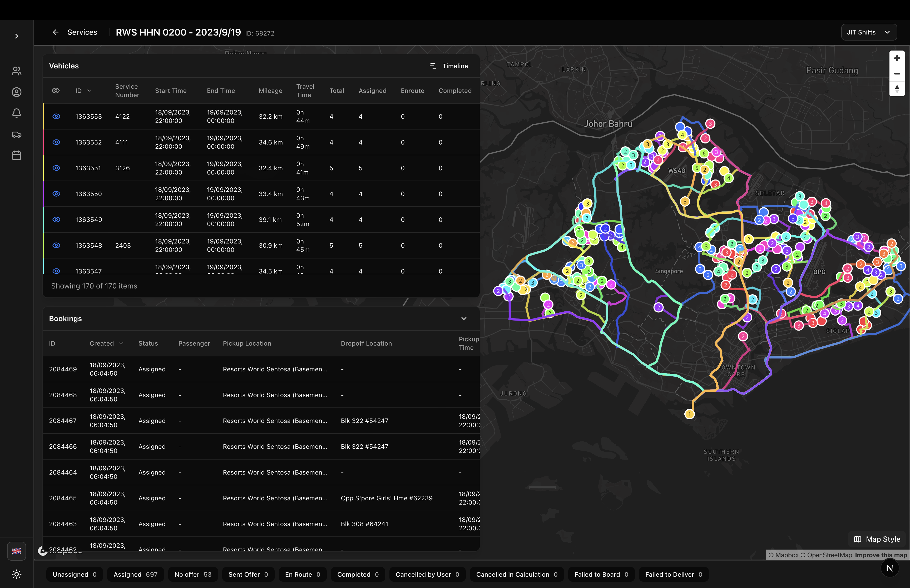Toggle visibility of vehicle 1363553
910x588 pixels.
click(x=57, y=116)
